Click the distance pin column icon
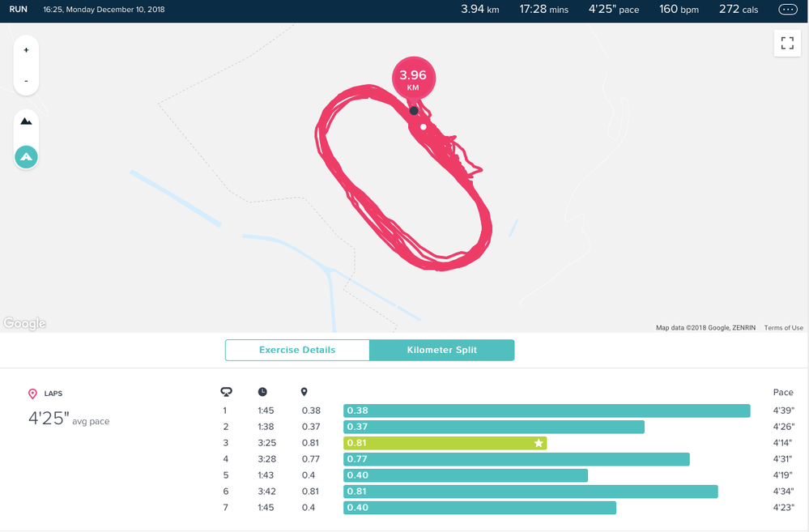809x532 pixels. click(x=304, y=392)
